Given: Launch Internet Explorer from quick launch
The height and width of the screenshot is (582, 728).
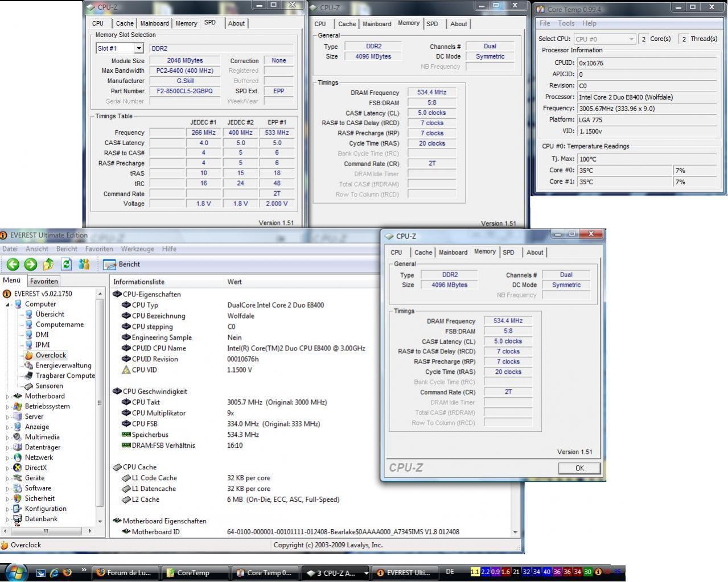Looking at the screenshot, I should pyautogui.click(x=54, y=573).
